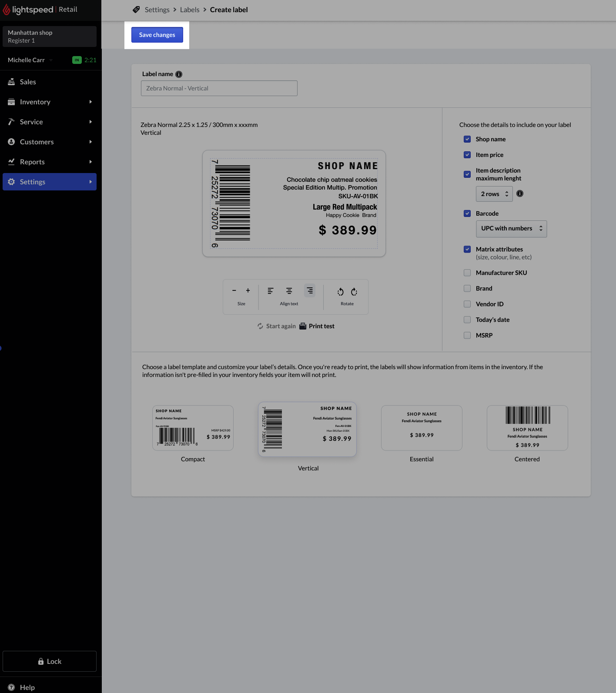The image size is (616, 693).
Task: Open Michelle Carr user dropdown
Action: (30, 60)
